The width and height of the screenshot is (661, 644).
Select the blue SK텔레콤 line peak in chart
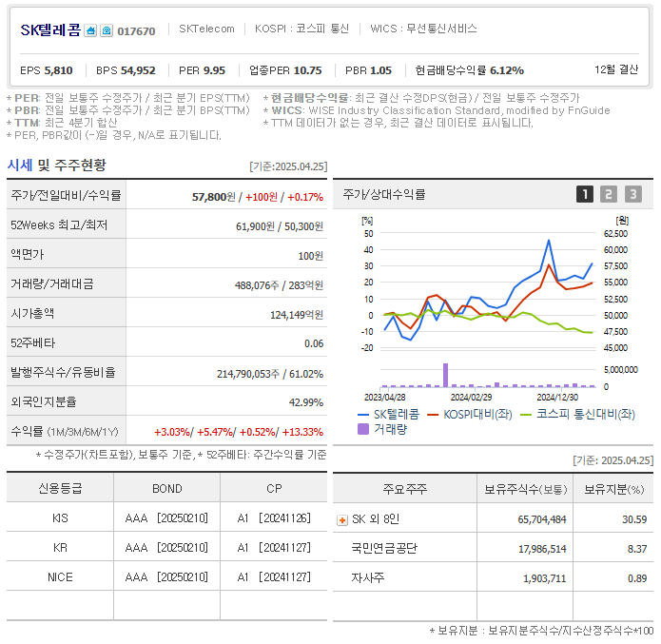tap(549, 241)
